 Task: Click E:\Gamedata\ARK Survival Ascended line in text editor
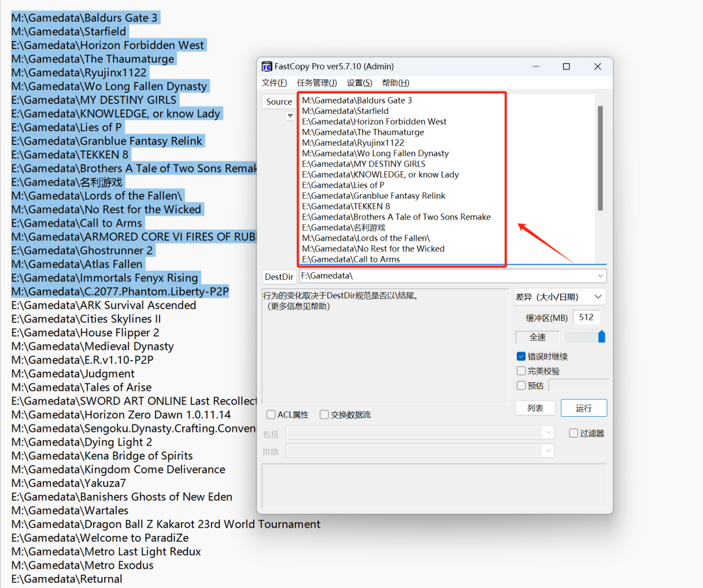point(103,305)
